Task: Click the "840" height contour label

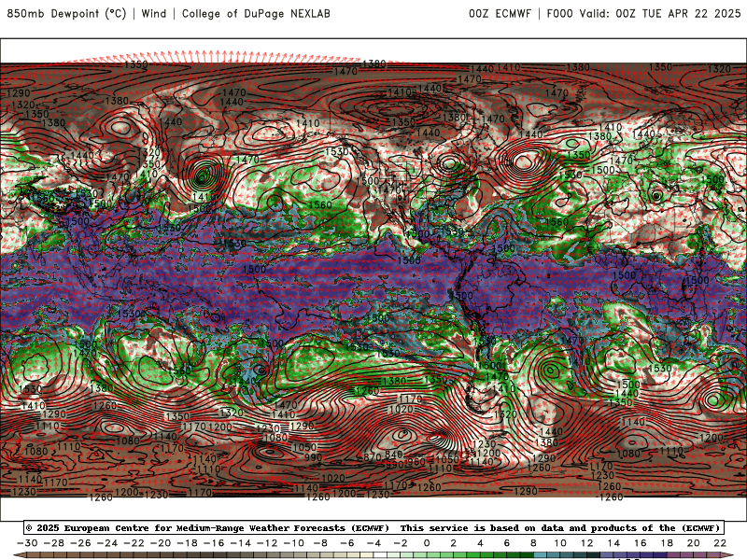Action: pos(394,455)
